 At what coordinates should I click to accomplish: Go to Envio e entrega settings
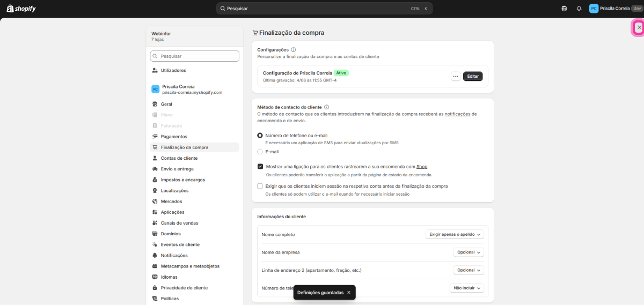tap(194, 169)
